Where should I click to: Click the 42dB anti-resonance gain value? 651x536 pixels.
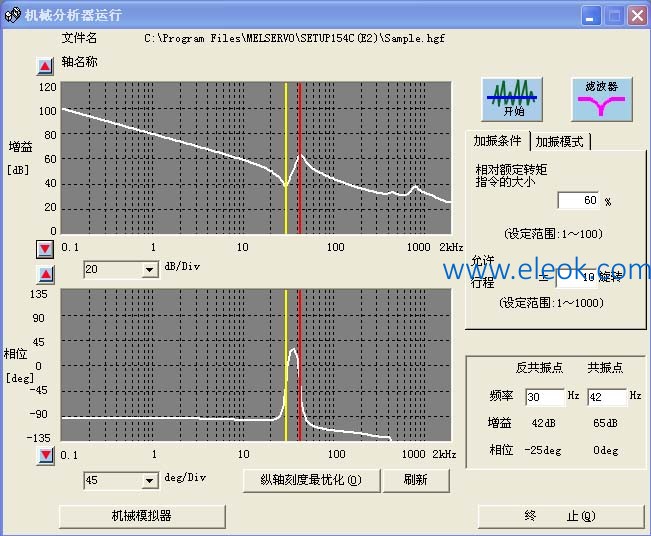tap(543, 423)
